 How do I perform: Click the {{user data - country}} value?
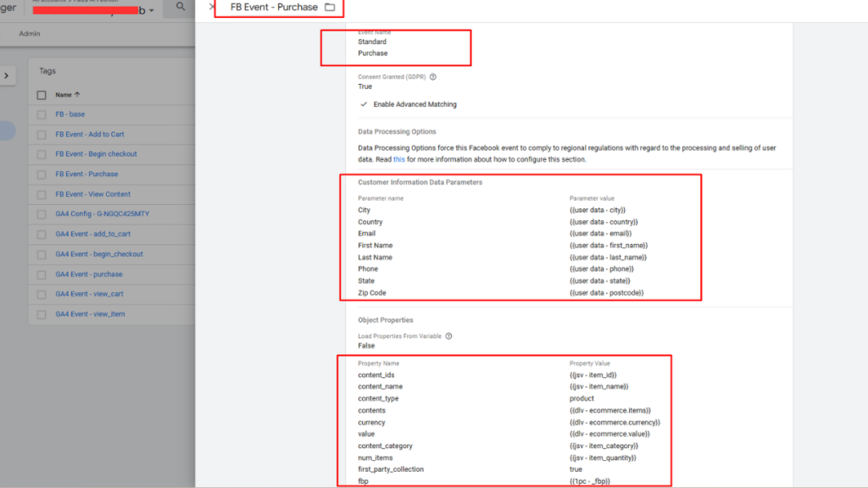coord(604,222)
